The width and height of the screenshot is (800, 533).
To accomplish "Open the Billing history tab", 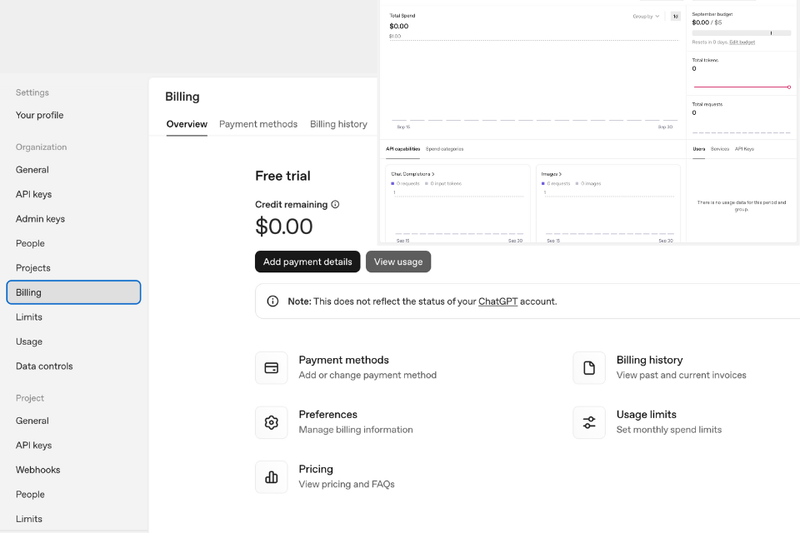I will pyautogui.click(x=338, y=124).
